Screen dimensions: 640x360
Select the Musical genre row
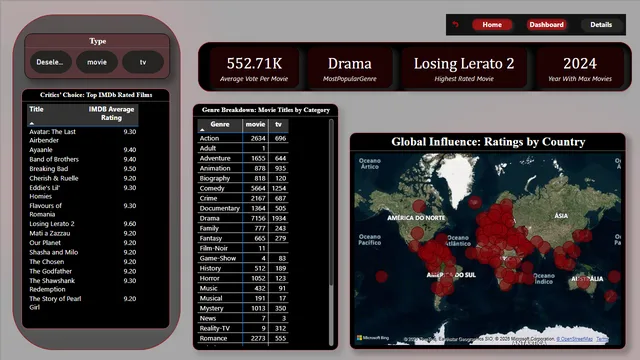(243, 298)
